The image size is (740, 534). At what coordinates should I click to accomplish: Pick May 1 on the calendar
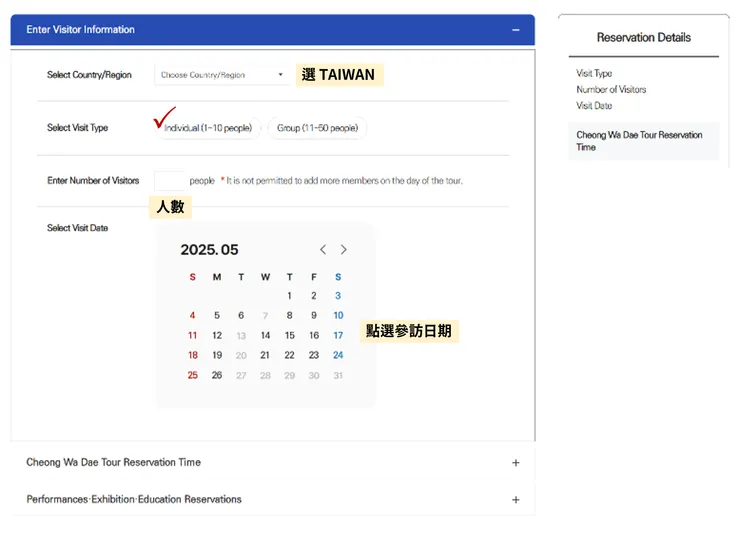tap(289, 296)
